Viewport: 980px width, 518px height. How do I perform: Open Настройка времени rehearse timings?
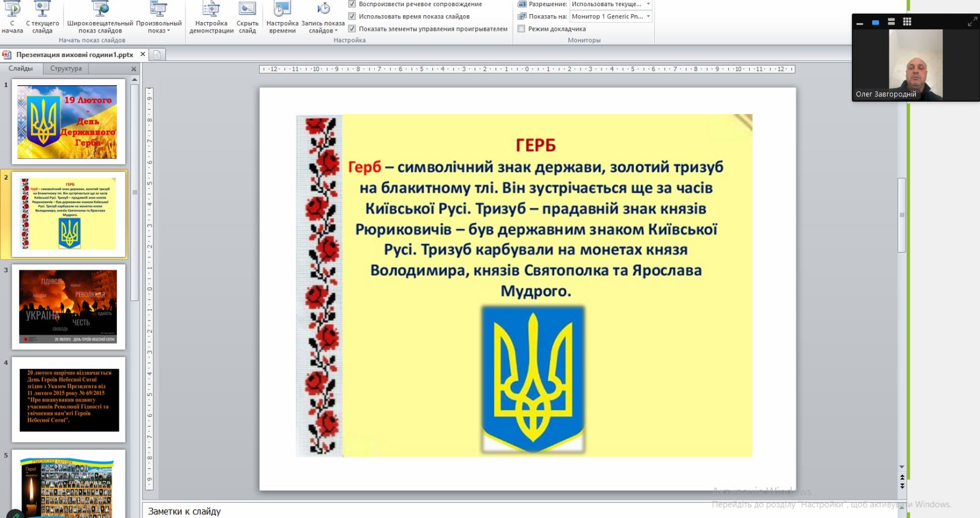click(282, 18)
